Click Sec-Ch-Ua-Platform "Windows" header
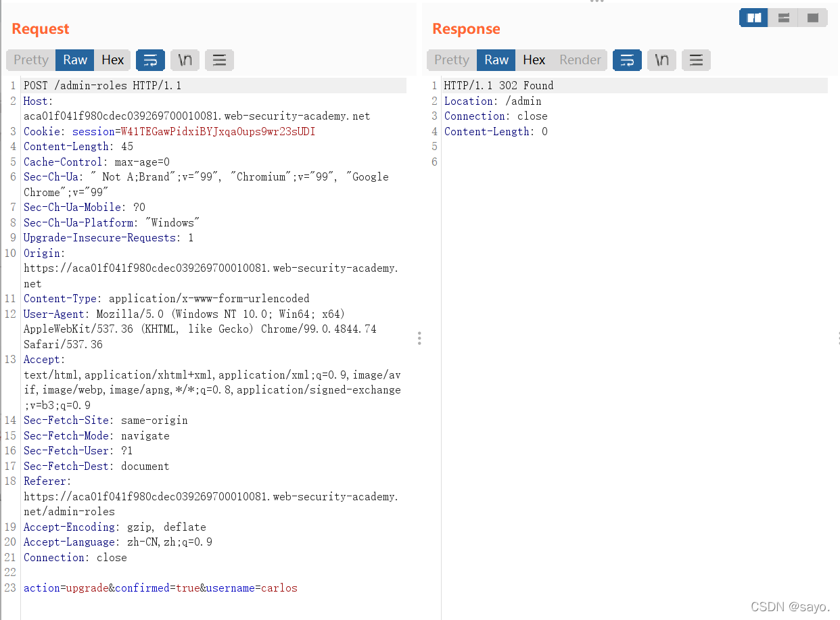The image size is (840, 620). pos(112,223)
